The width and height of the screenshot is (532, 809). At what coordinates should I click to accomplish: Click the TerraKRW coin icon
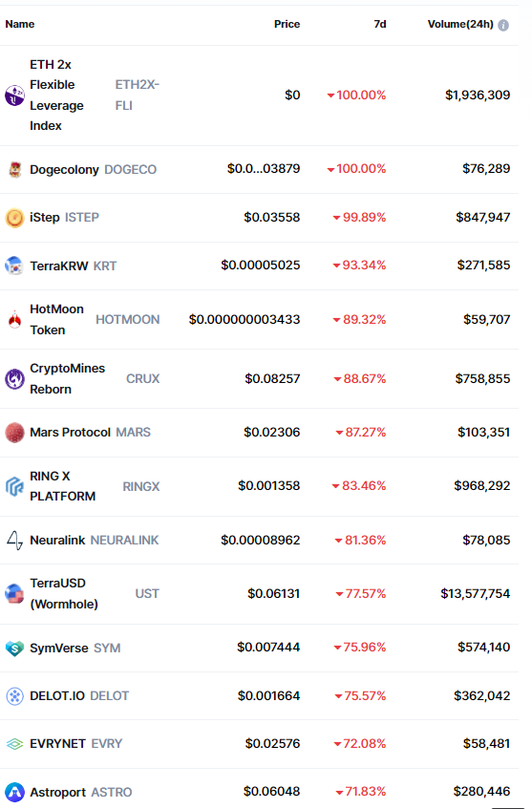pyautogui.click(x=14, y=266)
